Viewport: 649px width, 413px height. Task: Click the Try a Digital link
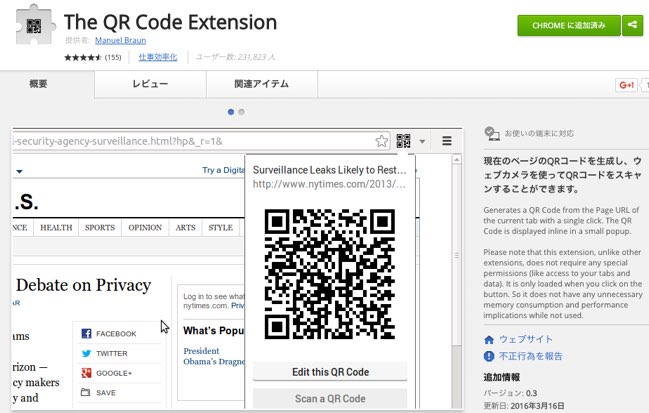(x=223, y=170)
